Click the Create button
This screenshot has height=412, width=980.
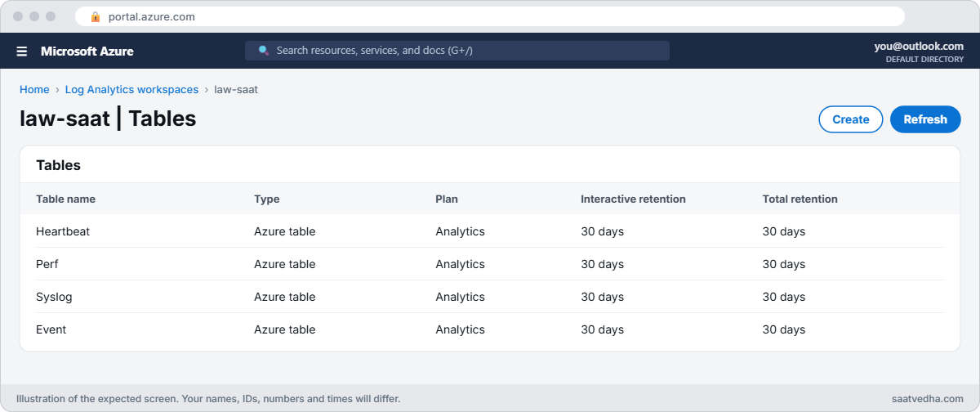pyautogui.click(x=851, y=119)
